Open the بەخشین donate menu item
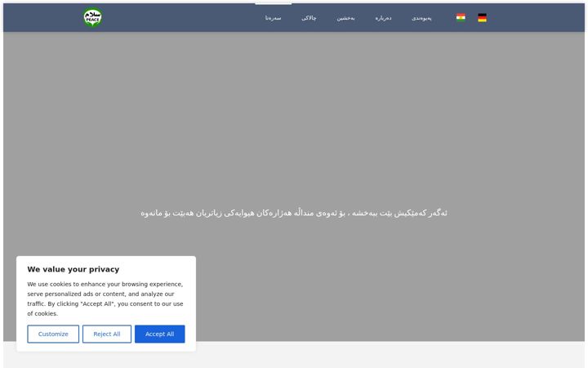The height and width of the screenshot is (368, 588). [345, 18]
